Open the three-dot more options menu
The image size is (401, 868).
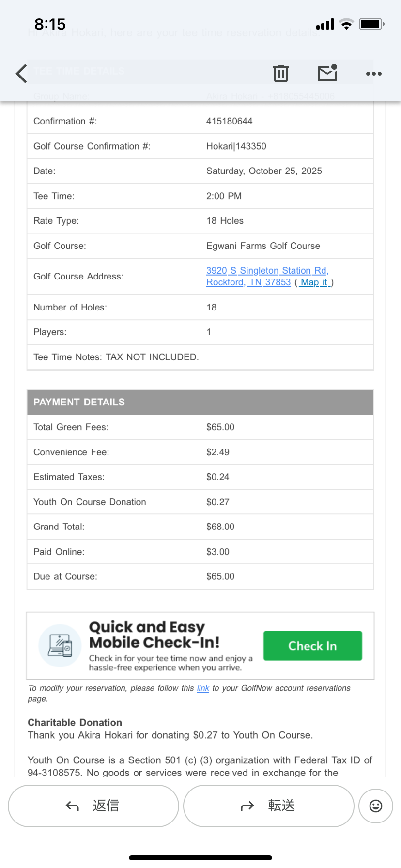click(x=374, y=74)
